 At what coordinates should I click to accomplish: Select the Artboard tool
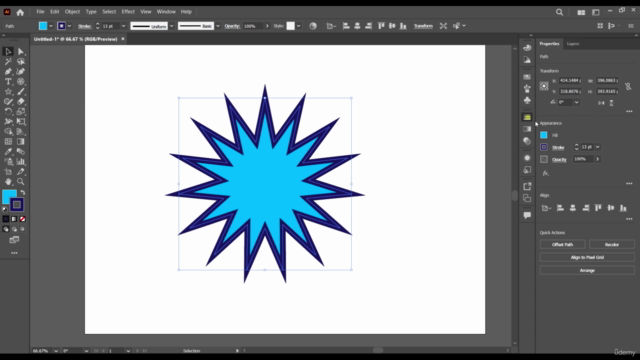8,171
